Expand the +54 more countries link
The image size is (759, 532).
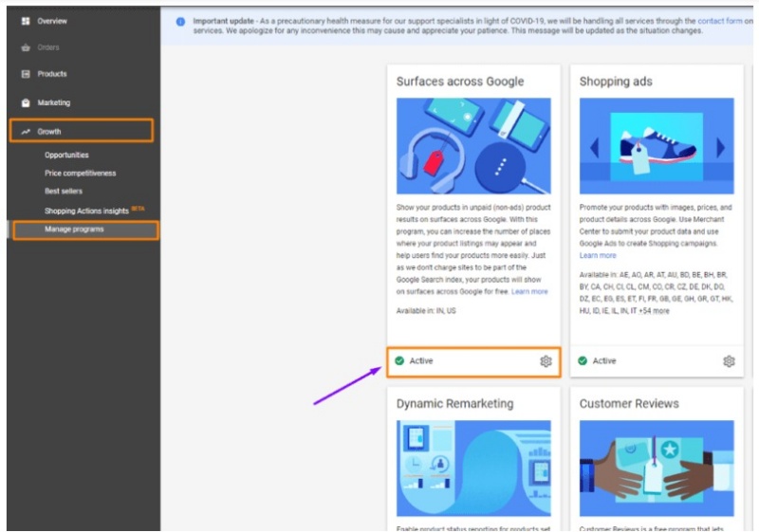[654, 311]
